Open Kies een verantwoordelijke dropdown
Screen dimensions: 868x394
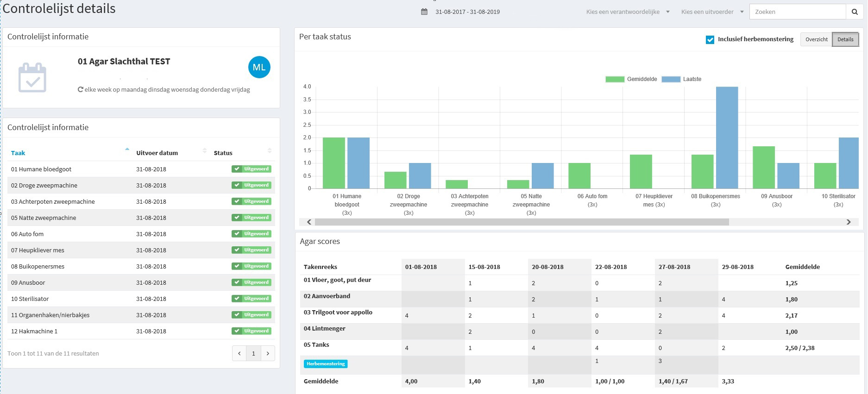point(628,12)
